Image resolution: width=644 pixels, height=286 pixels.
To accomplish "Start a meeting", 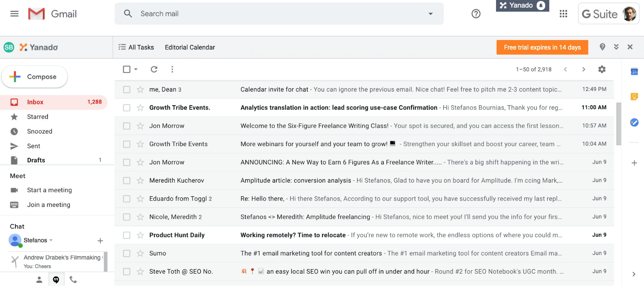I will 49,190.
